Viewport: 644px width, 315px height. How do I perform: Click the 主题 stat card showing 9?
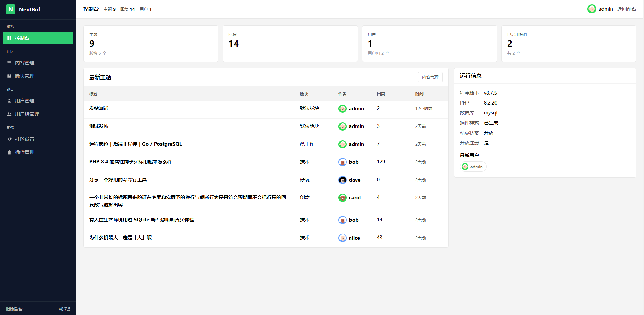pyautogui.click(x=151, y=44)
